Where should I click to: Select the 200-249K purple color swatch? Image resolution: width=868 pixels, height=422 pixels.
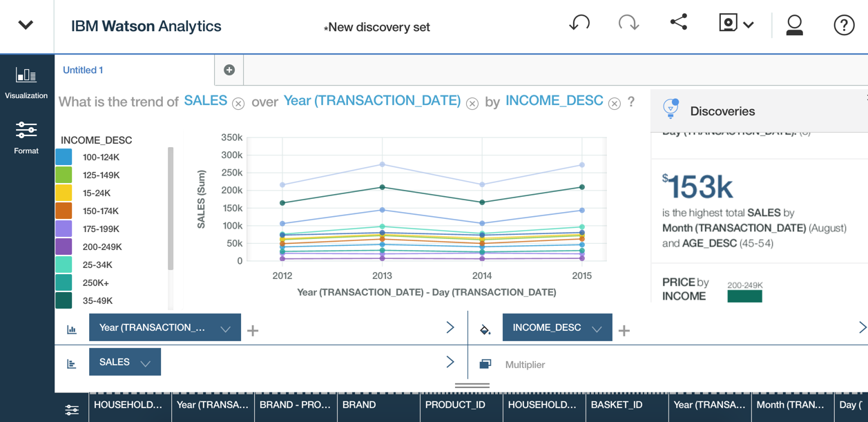coord(64,247)
